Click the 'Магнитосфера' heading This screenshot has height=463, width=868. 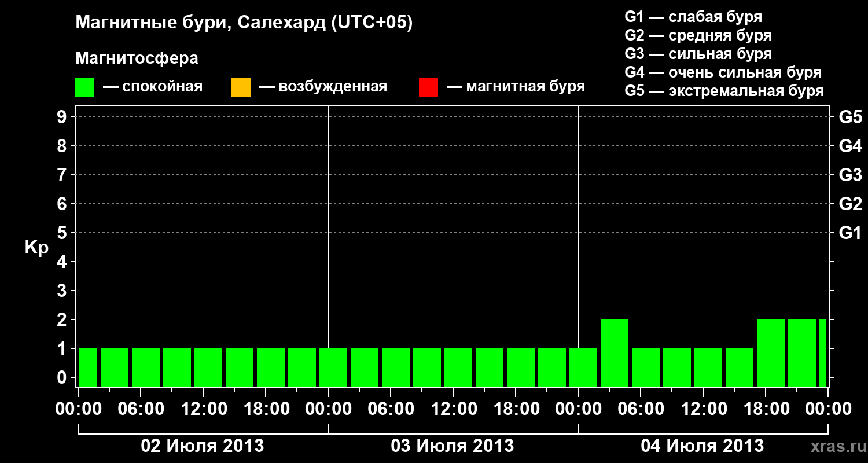pyautogui.click(x=137, y=58)
